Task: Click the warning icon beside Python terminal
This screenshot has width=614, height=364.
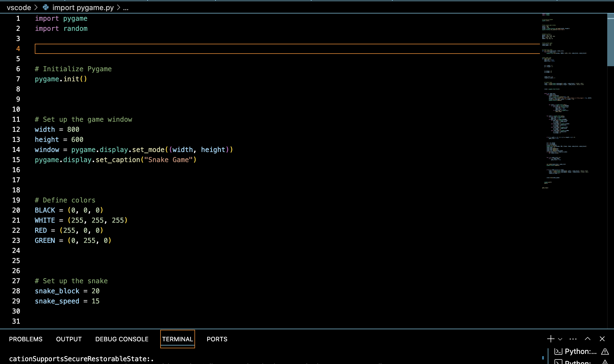Action: coord(605,351)
